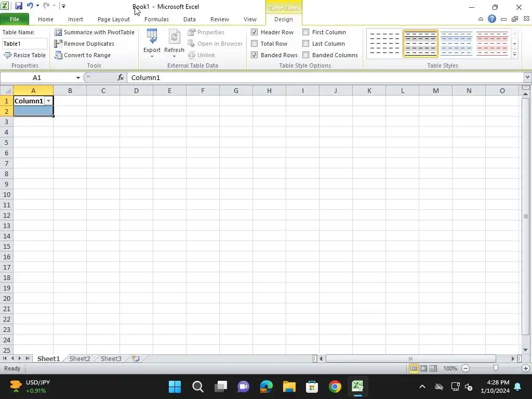Screen dimensions: 532x399
Task: Open File Explorer from the taskbar
Action: pos(289,387)
